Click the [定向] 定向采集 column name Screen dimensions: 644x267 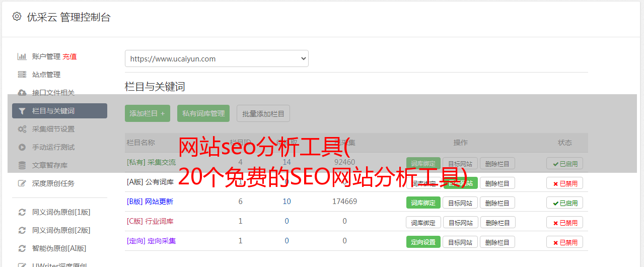(x=151, y=241)
